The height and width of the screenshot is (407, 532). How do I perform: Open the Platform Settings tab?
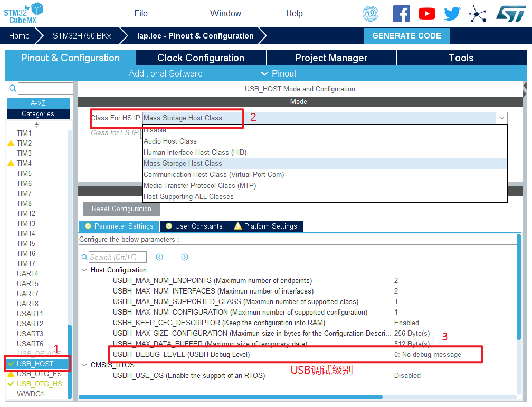tap(265, 226)
